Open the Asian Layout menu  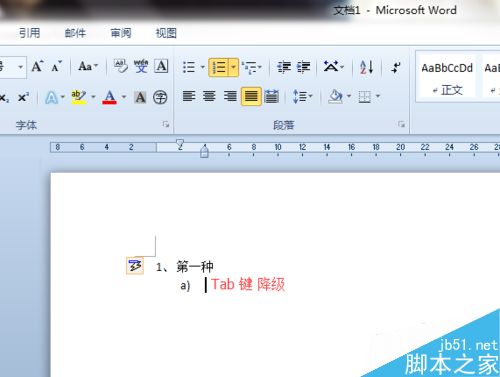pyautogui.click(x=334, y=67)
